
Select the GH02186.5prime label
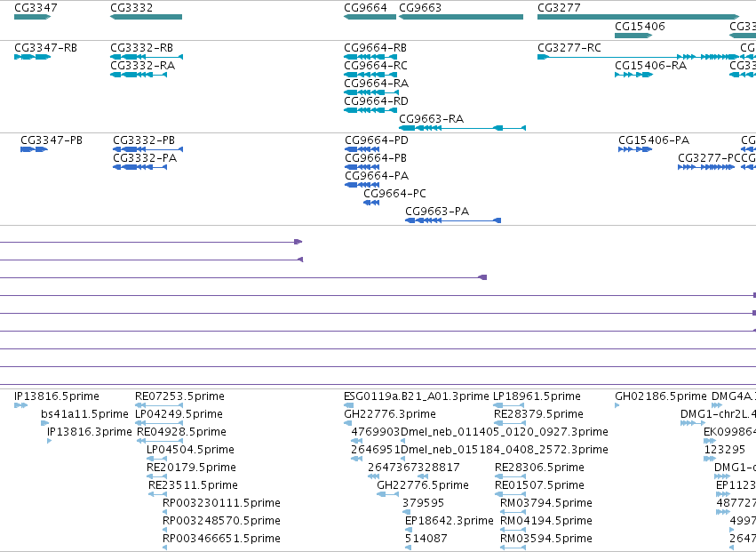(x=661, y=396)
